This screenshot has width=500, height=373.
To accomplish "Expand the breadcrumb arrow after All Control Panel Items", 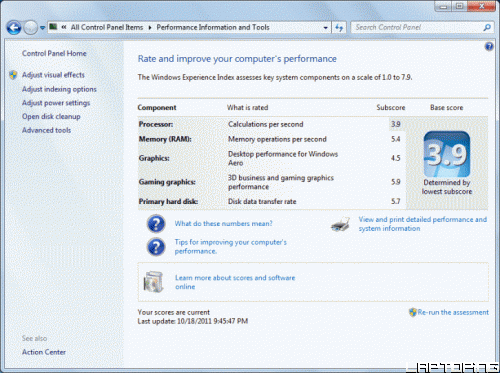I will point(150,28).
